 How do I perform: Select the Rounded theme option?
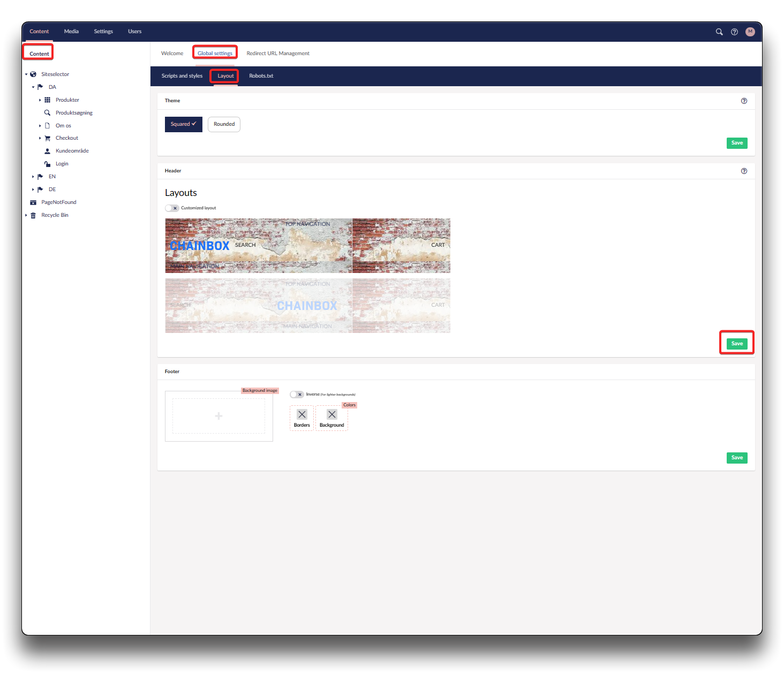click(x=224, y=124)
